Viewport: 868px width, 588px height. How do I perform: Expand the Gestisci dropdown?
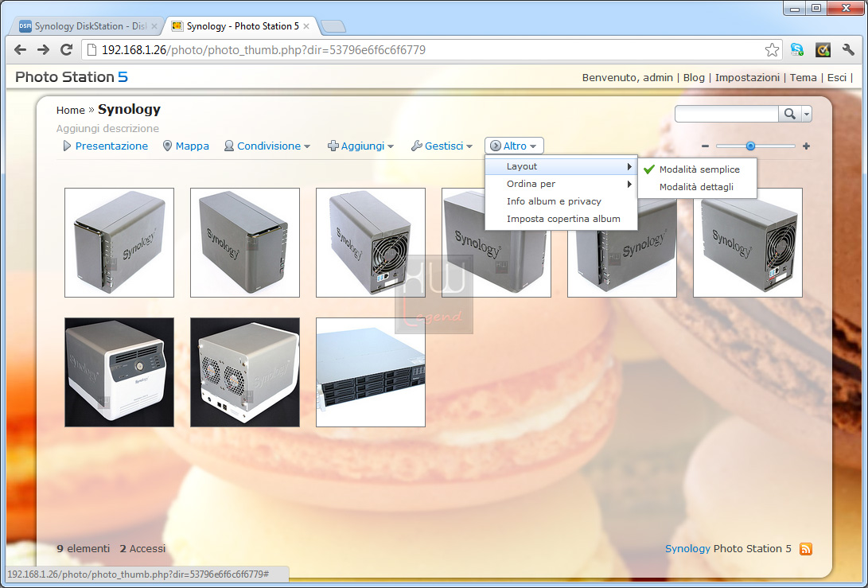(442, 146)
